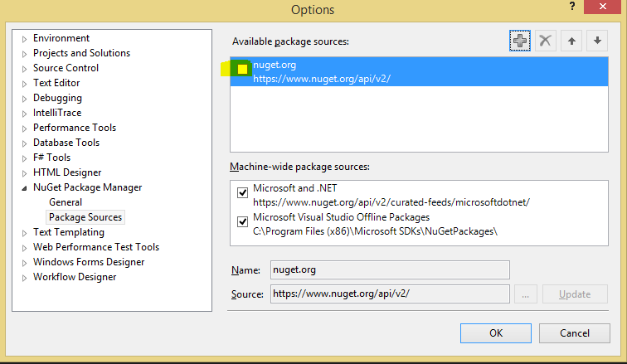The image size is (627, 364).
Task: Expand the Projects and Solutions node
Action: coord(24,54)
